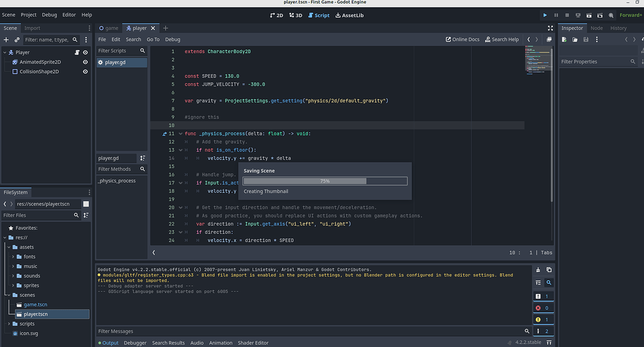Hide the CollisionShape2D node

[86, 72]
